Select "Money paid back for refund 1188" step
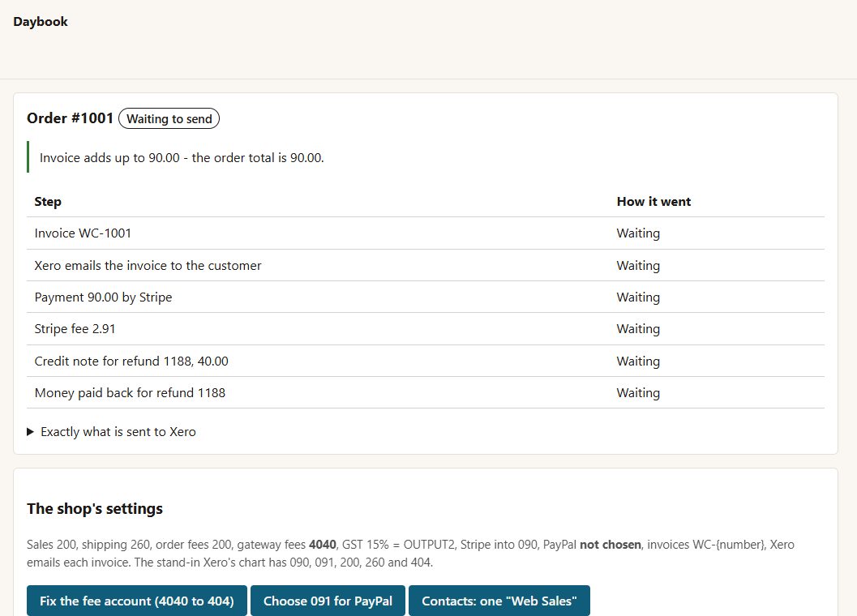 point(425,393)
